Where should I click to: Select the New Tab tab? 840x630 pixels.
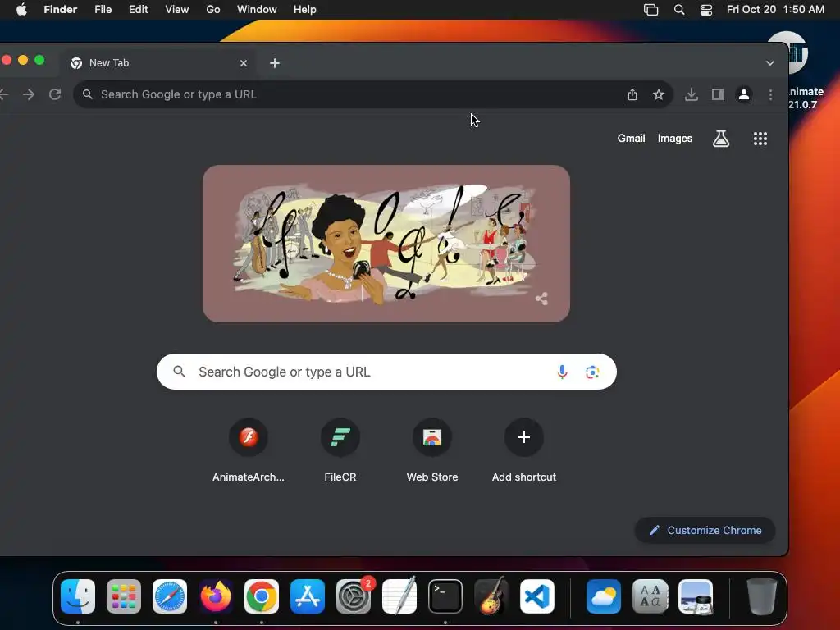pos(158,63)
